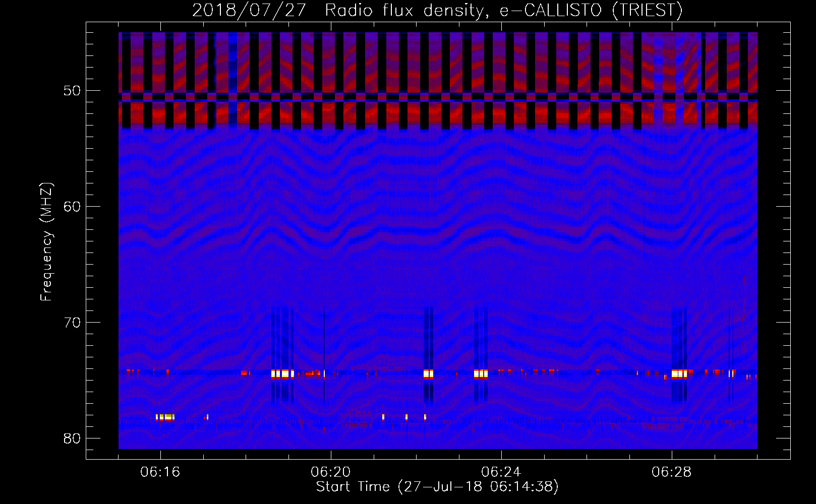This screenshot has height=504, width=816.
Task: Click the 60 frequency tick label
Action: (x=72, y=207)
